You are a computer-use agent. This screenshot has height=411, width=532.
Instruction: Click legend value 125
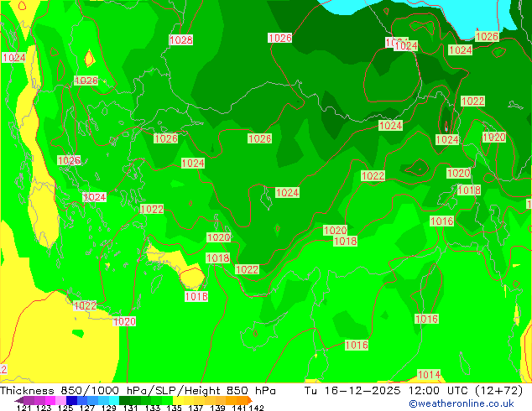65,408
